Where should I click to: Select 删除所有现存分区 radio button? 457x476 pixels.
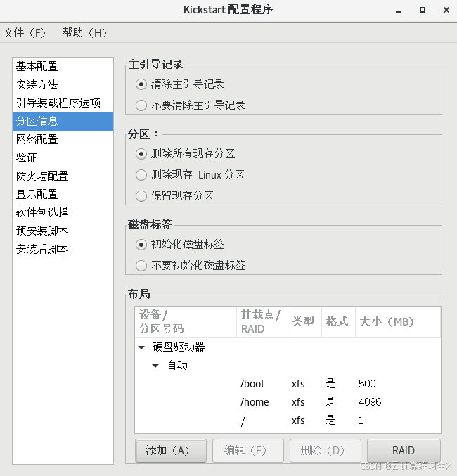[141, 154]
